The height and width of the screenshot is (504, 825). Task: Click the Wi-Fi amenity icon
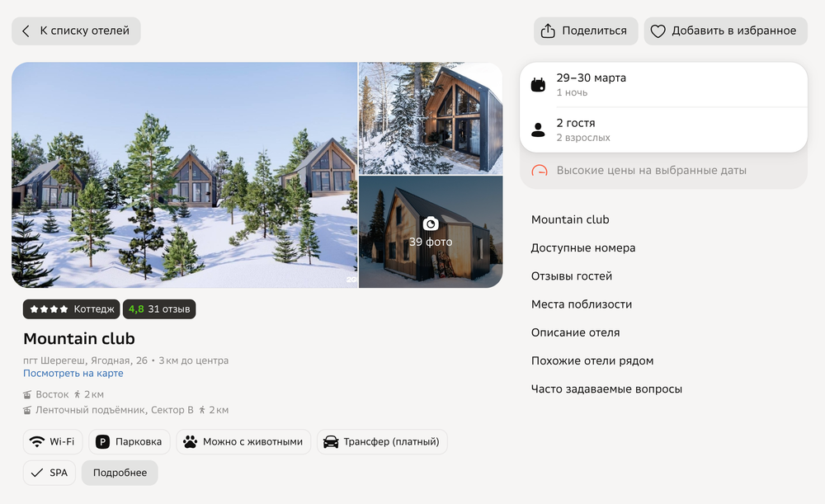[37, 441]
